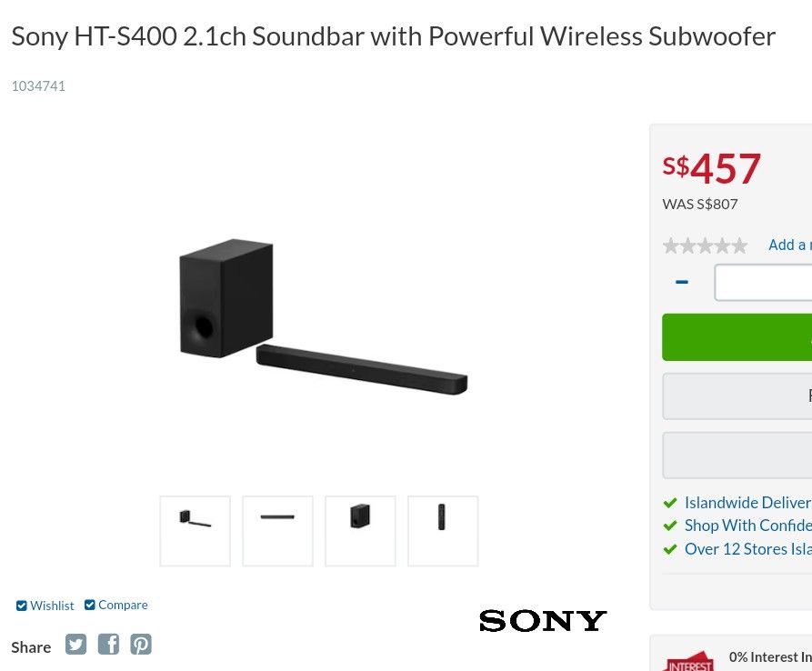Image resolution: width=812 pixels, height=671 pixels.
Task: Rate the product five stars
Action: pos(739,245)
